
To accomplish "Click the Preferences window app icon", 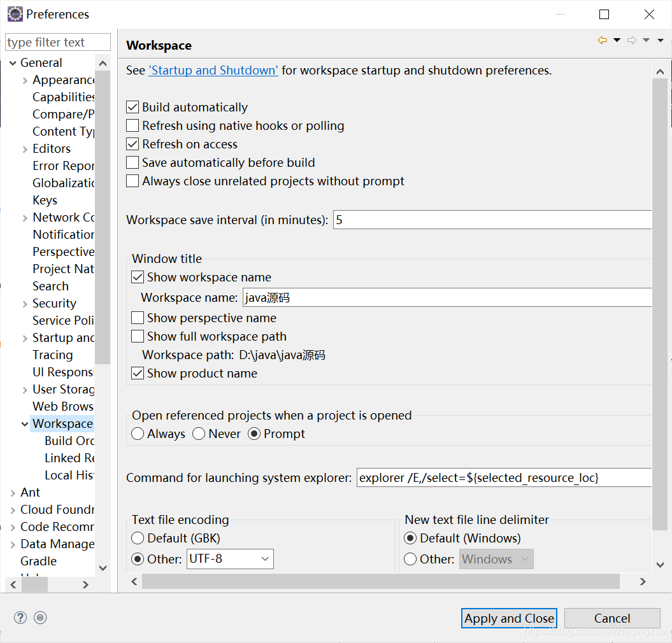I will pyautogui.click(x=15, y=14).
